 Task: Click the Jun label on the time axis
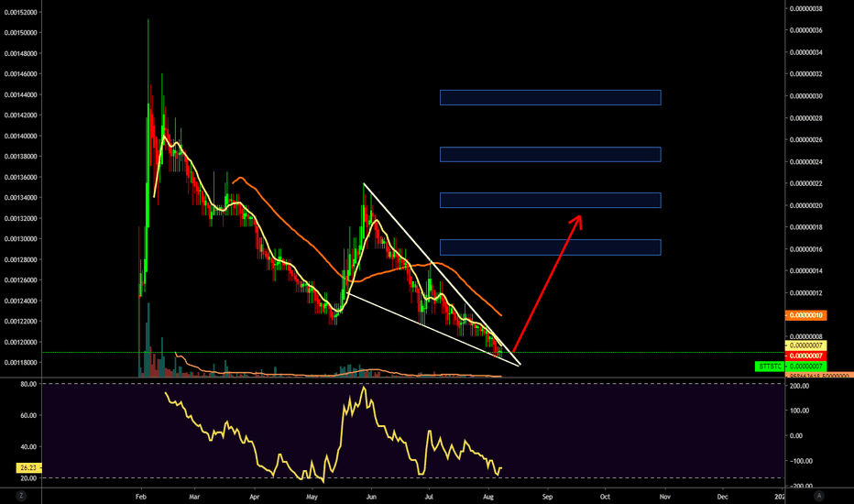[x=371, y=497]
